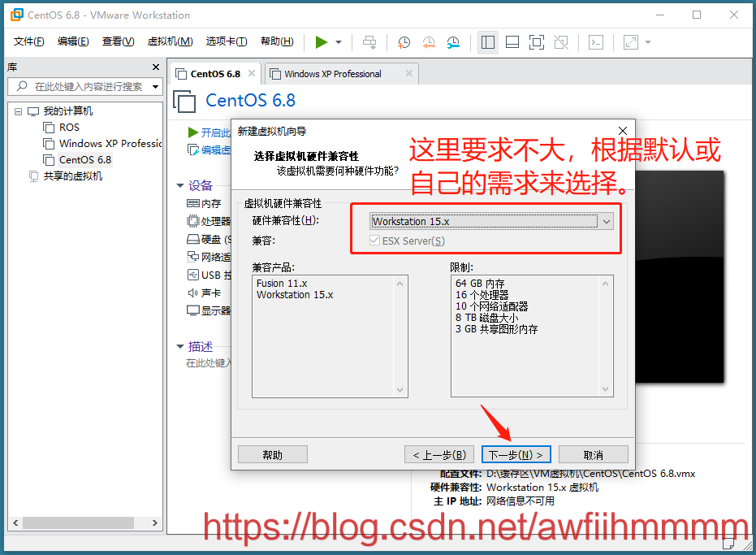Click the send Ctrl+Alt+Del toolbar icon
Screen dimensions: 756x555
(x=369, y=42)
